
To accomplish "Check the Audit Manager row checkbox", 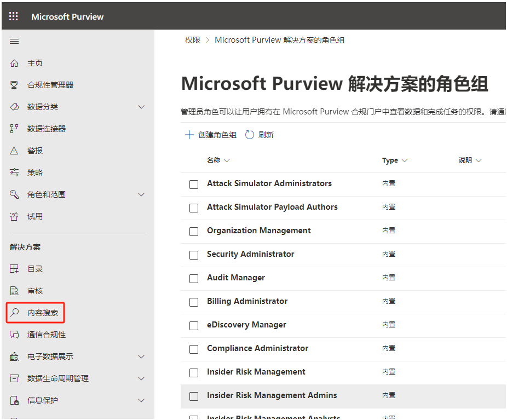I will pos(194,279).
